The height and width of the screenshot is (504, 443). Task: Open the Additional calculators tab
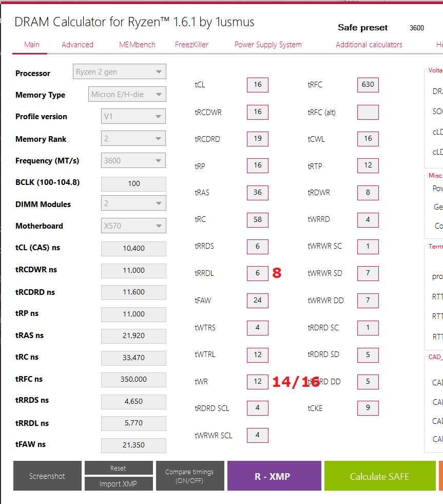point(369,45)
